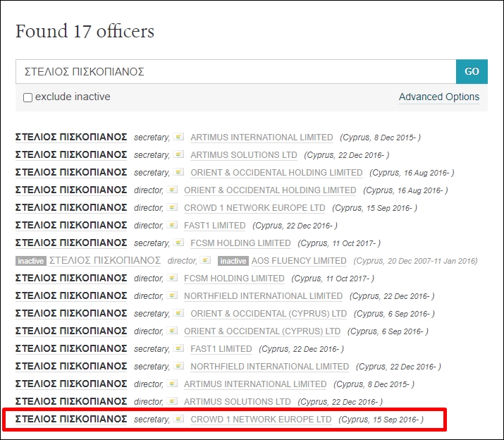Image resolution: width=504 pixels, height=440 pixels.
Task: Tick the exclude inactive checkbox
Action: (x=28, y=97)
